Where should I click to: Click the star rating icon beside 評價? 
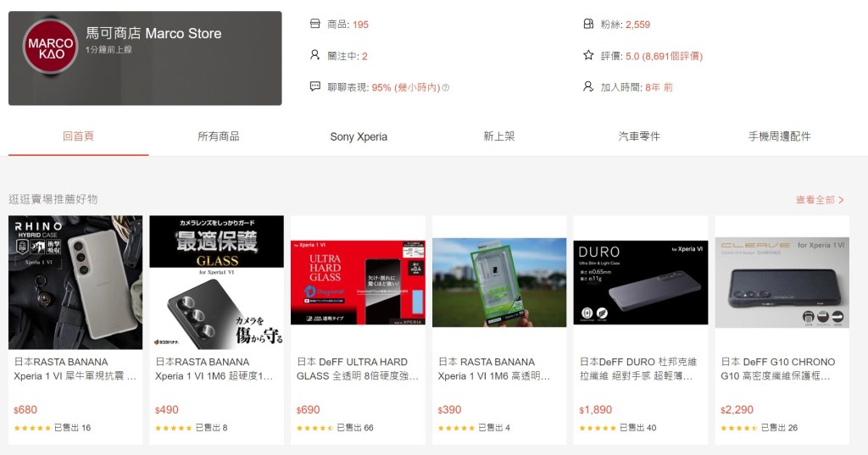pyautogui.click(x=588, y=55)
